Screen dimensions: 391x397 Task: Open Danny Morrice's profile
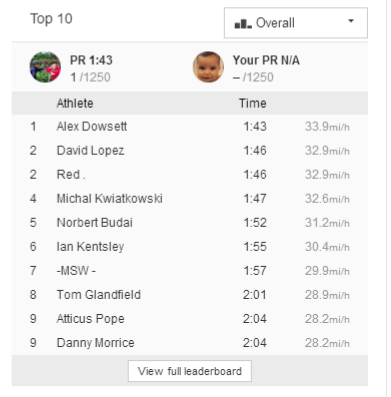(x=95, y=343)
